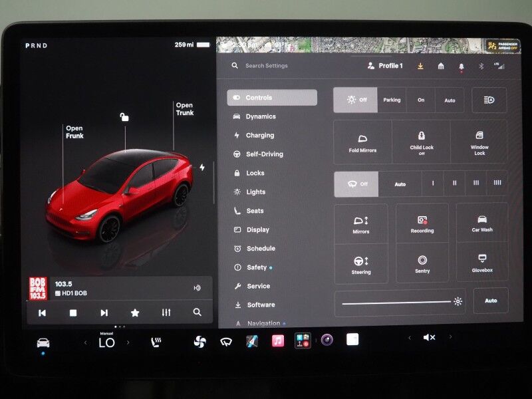Tap the HomeLink garage icon
The height and width of the screenshot is (399, 532).
pos(441,66)
